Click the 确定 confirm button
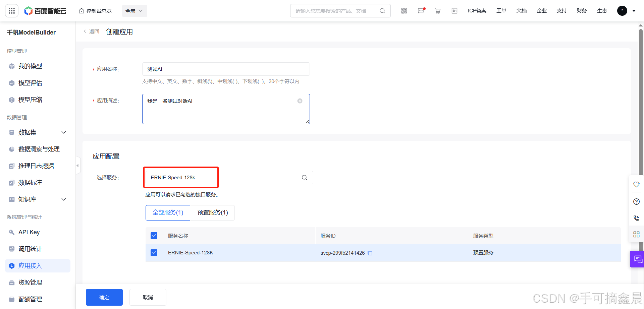 pyautogui.click(x=104, y=297)
